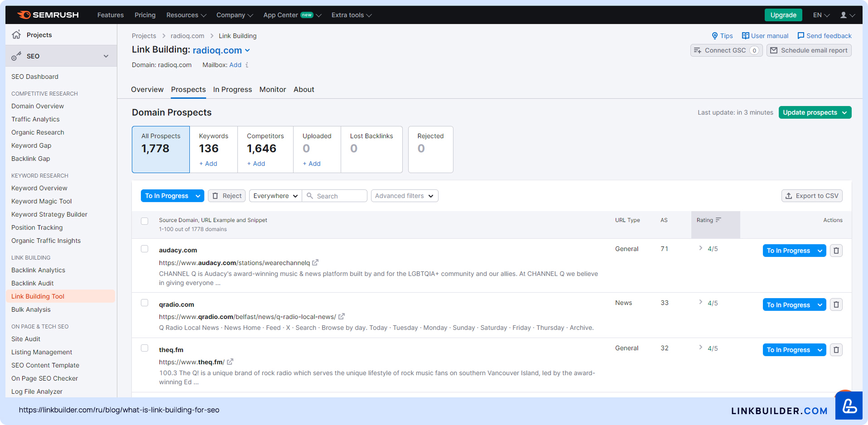Screen dimensions: 868x425
Task: Open audacy.com URL external link icon
Action: coord(315,262)
